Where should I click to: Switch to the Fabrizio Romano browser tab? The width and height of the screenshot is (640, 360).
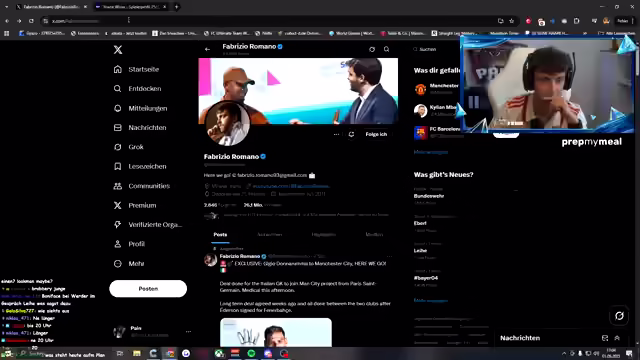pos(51,7)
